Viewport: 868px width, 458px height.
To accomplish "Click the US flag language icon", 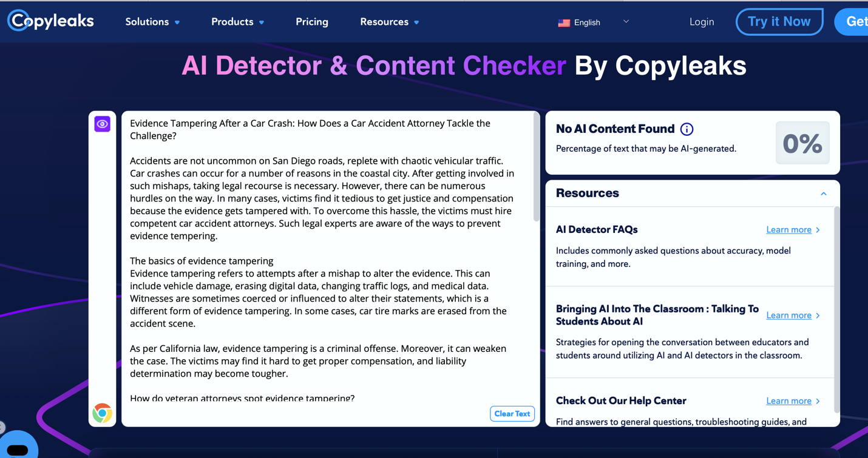I will tap(564, 22).
